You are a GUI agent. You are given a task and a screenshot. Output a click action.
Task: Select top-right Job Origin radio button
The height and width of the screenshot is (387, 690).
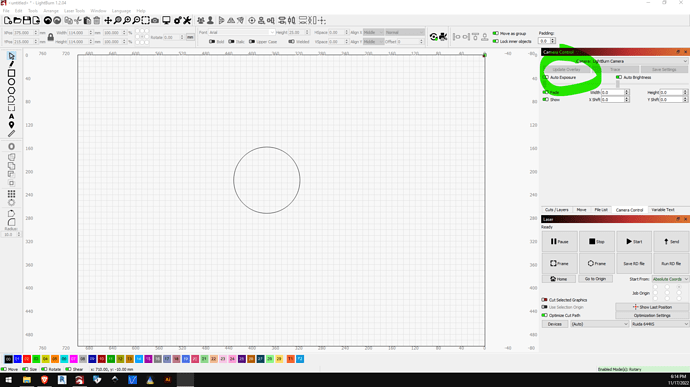(x=679, y=287)
